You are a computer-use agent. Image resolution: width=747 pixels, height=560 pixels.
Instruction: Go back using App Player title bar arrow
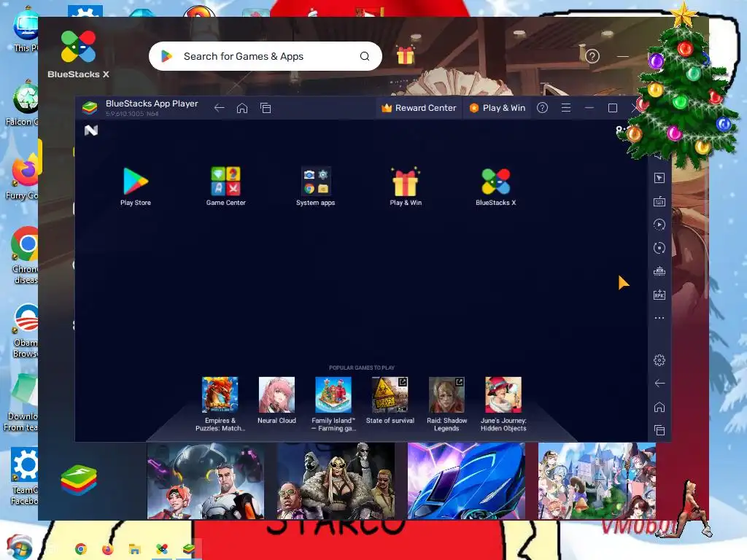[219, 108]
